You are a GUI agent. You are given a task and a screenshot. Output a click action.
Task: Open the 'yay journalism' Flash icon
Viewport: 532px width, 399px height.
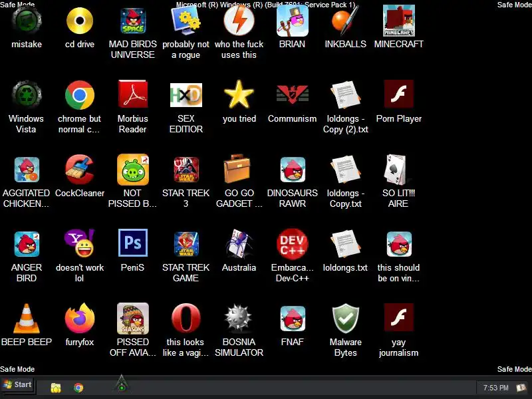pos(398,317)
